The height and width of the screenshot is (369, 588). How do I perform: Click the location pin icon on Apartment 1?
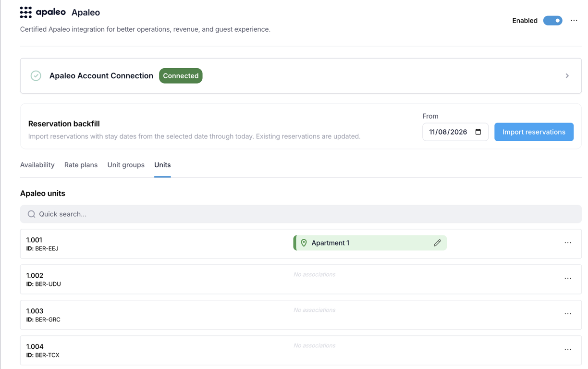click(304, 243)
